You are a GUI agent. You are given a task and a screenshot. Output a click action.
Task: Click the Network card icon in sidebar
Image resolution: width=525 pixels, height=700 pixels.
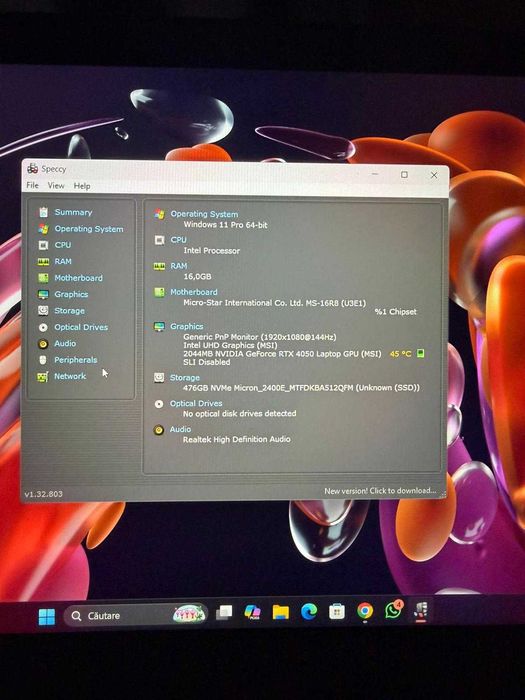tap(42, 377)
